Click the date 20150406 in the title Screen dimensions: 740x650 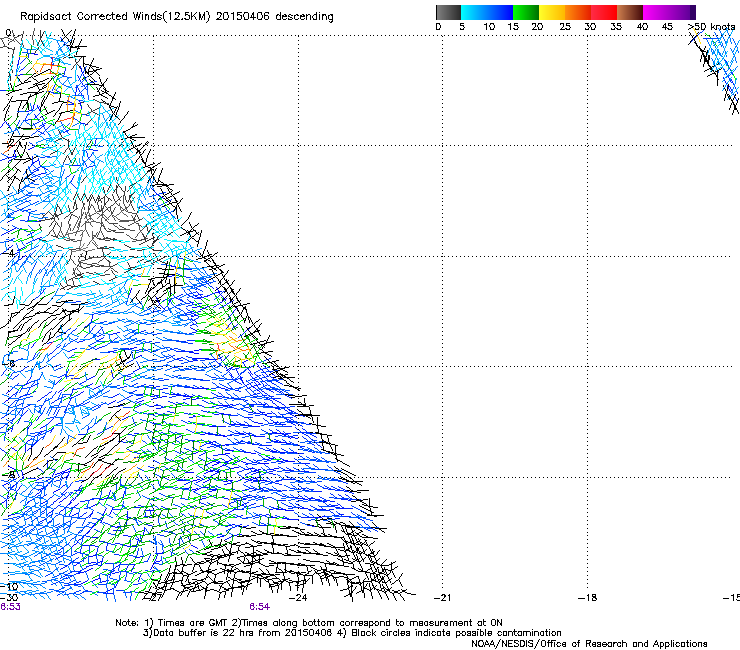click(242, 17)
